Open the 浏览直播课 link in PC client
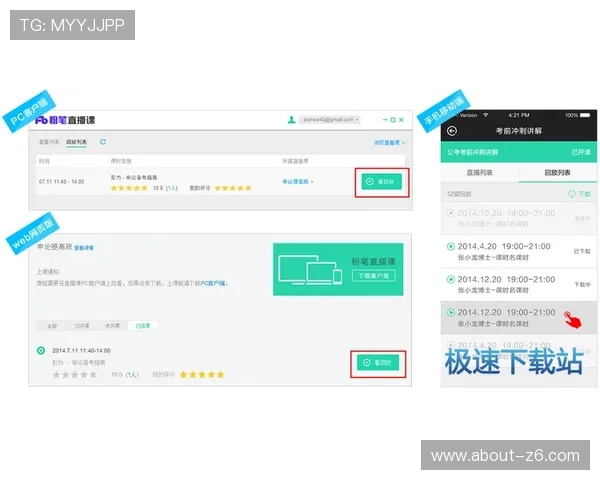 [389, 142]
